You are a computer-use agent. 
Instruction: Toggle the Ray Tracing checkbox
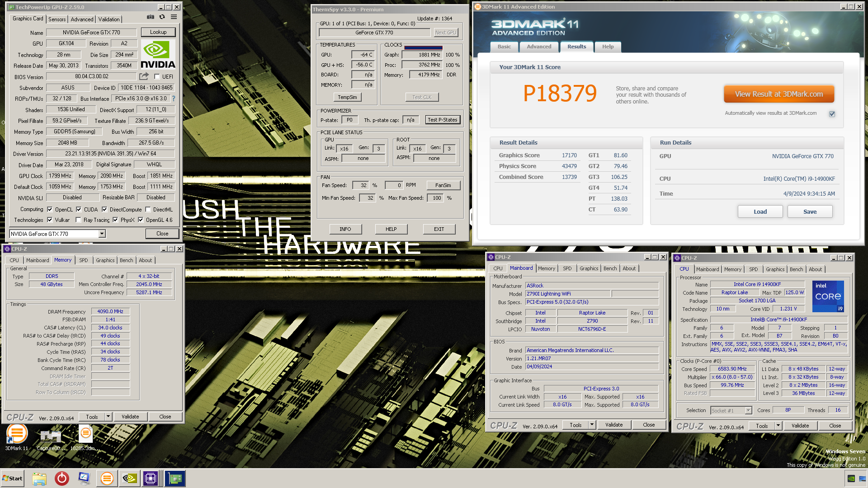(x=79, y=220)
